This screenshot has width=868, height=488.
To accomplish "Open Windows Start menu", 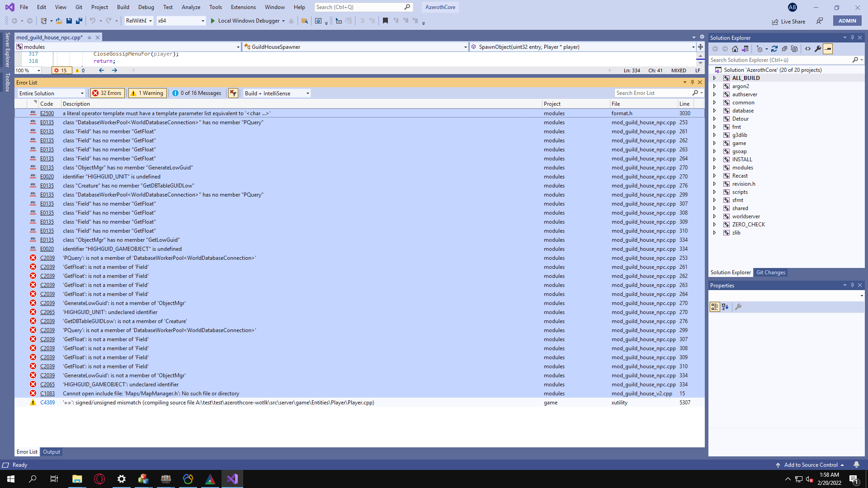I will coord(11,479).
